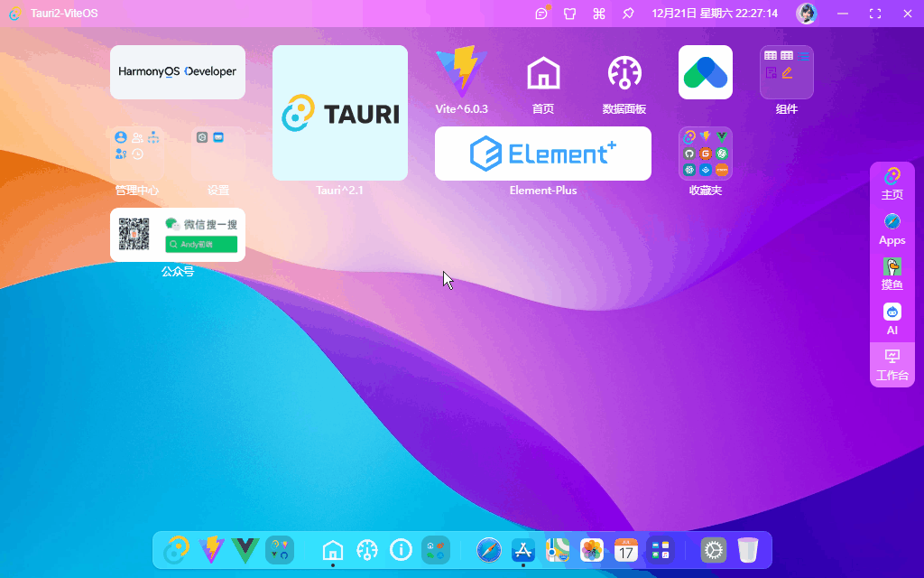This screenshot has height=578, width=924.
Task: Open the Trash in the dock
Action: coord(747,550)
